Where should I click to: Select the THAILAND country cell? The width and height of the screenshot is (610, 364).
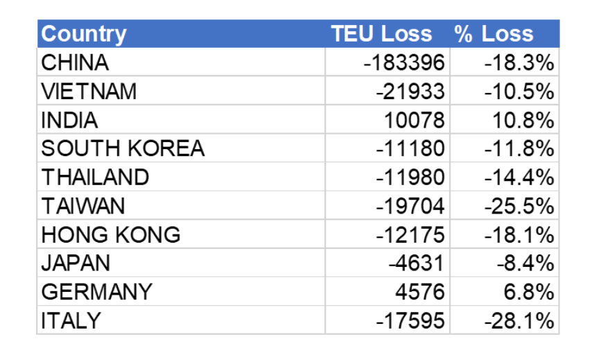click(x=95, y=177)
